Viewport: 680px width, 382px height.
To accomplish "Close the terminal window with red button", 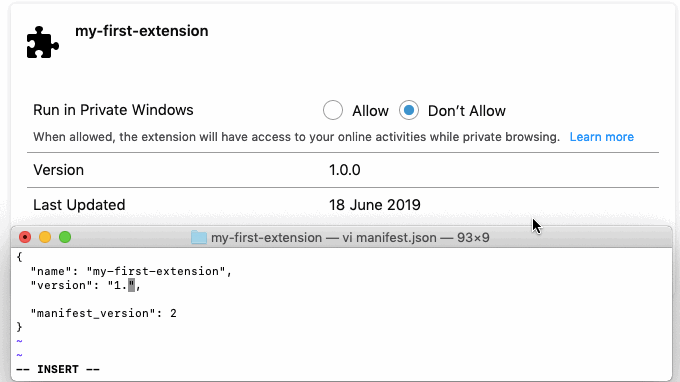I will tap(25, 237).
